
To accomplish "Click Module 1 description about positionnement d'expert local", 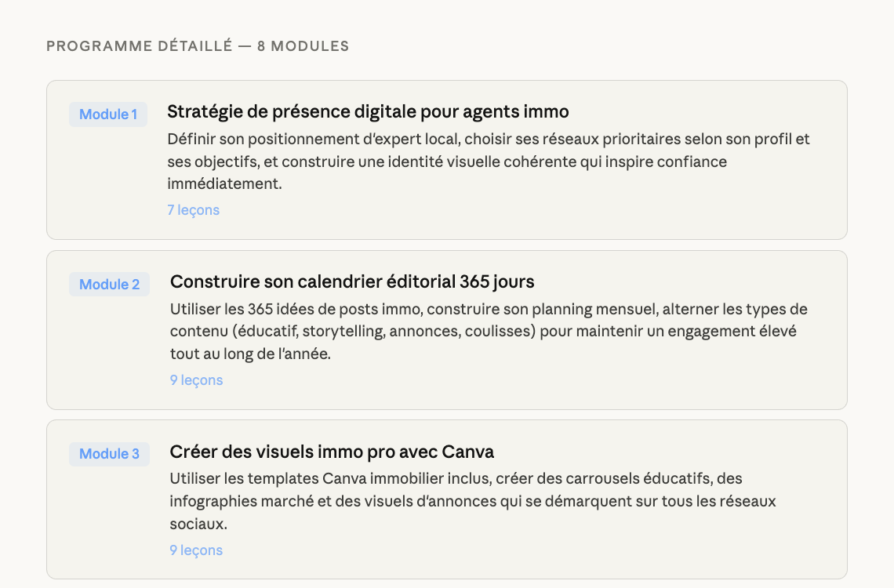I will point(488,140).
